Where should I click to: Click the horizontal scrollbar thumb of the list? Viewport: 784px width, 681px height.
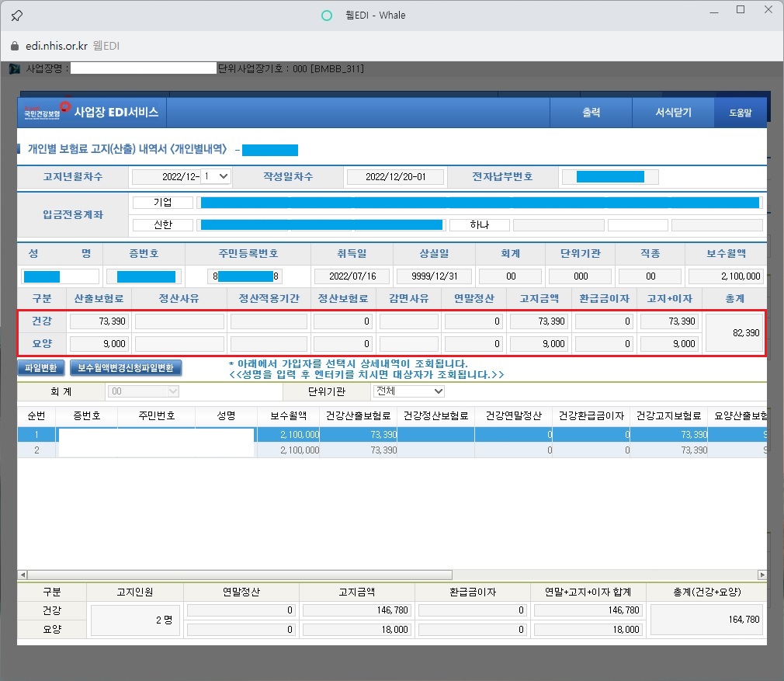click(240, 575)
